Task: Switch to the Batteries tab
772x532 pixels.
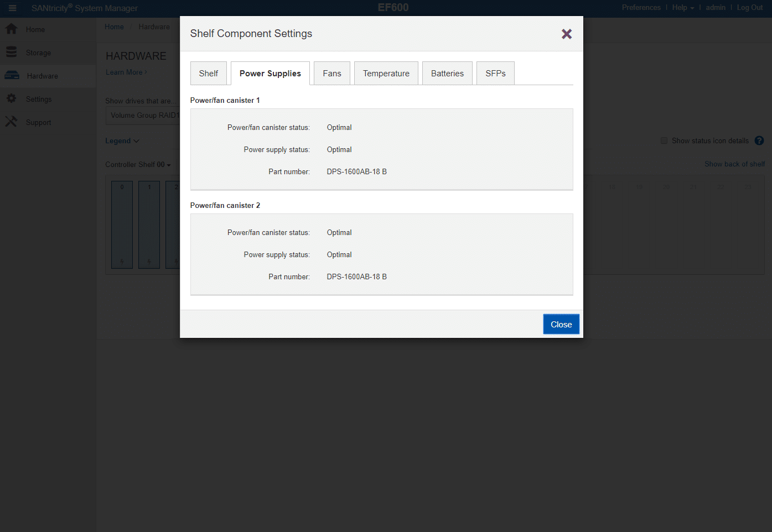Action: [x=447, y=74]
